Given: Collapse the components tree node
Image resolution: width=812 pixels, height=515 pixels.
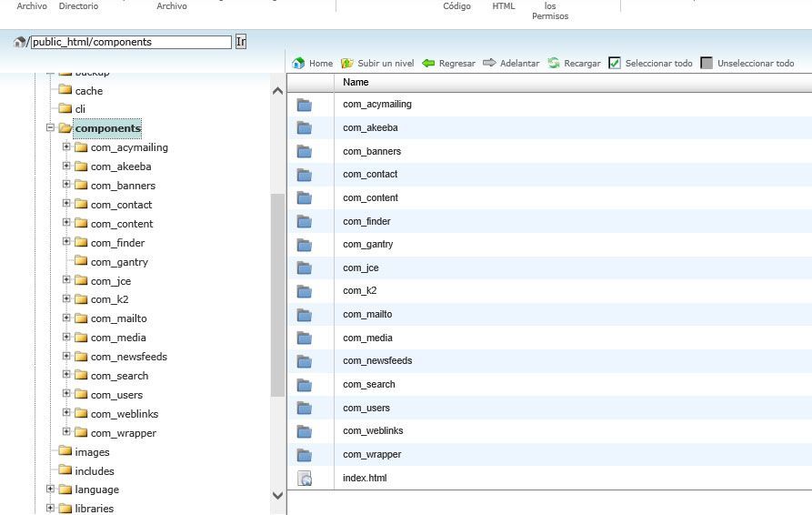Looking at the screenshot, I should pos(50,127).
